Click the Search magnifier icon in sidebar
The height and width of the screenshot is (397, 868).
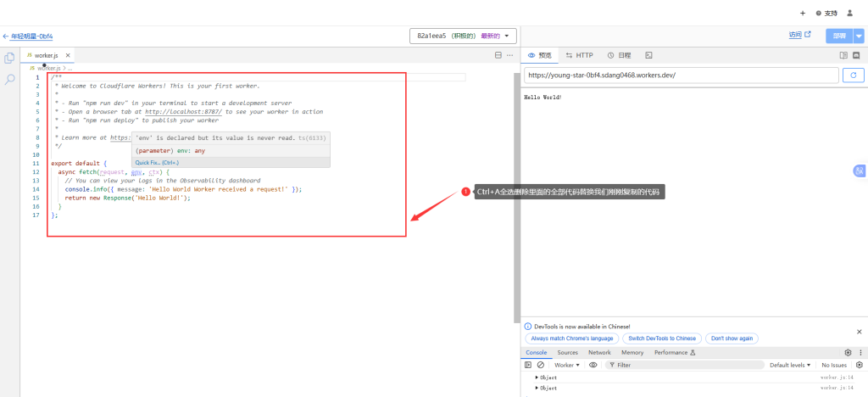pos(10,79)
